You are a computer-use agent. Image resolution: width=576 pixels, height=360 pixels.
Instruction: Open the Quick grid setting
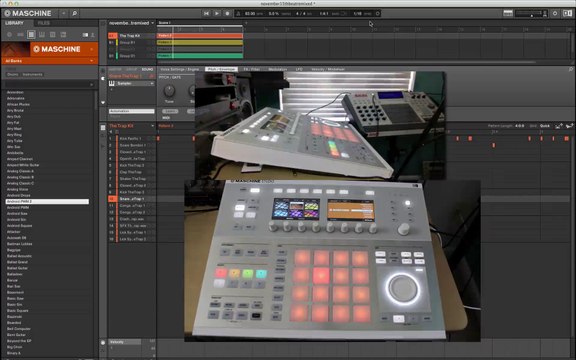pyautogui.click(x=545, y=126)
